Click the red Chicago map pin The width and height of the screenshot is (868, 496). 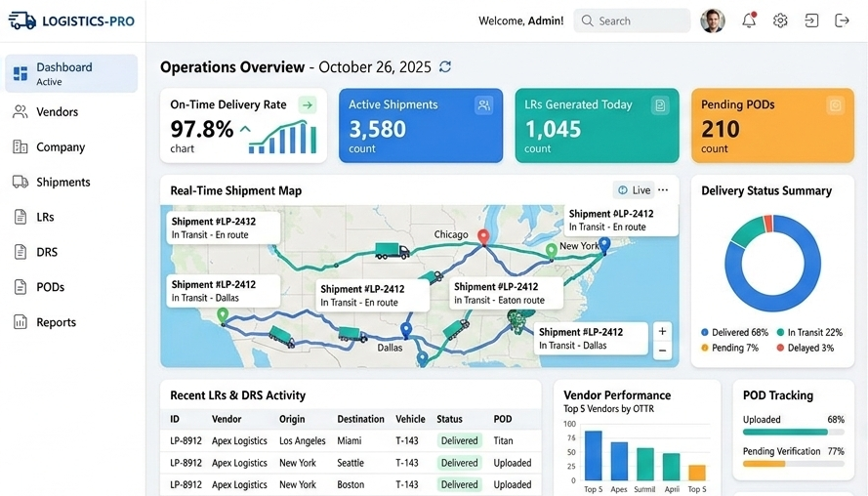tap(482, 236)
